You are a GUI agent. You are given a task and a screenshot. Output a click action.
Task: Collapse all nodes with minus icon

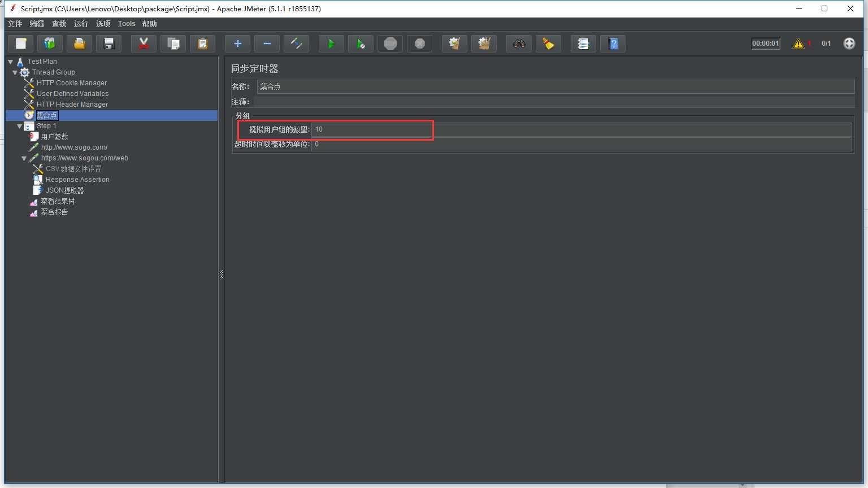267,43
